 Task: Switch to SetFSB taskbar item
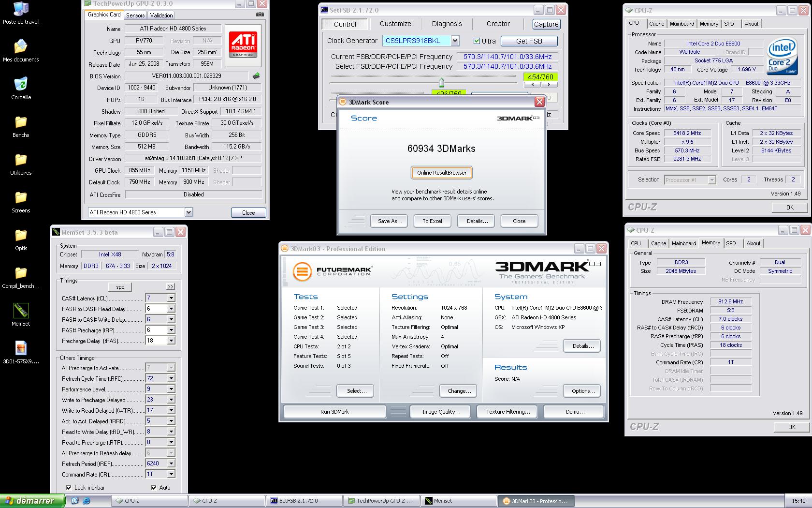click(304, 501)
